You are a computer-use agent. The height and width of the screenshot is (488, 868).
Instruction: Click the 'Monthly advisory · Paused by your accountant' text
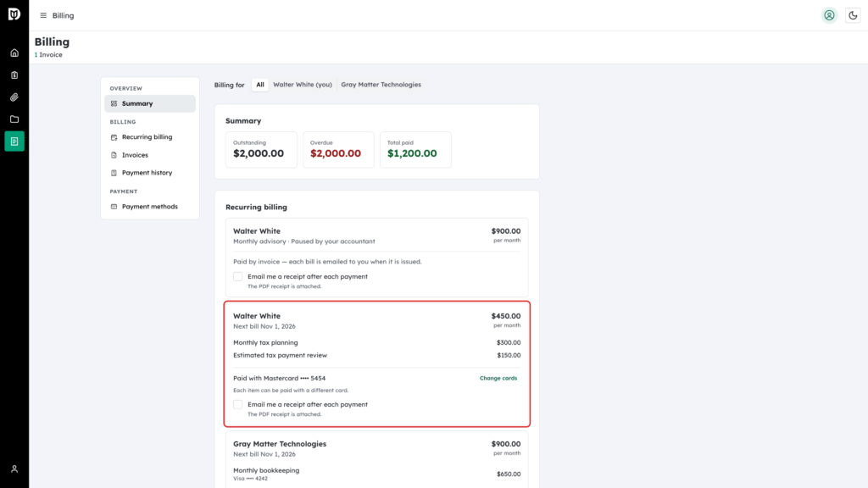tap(304, 241)
